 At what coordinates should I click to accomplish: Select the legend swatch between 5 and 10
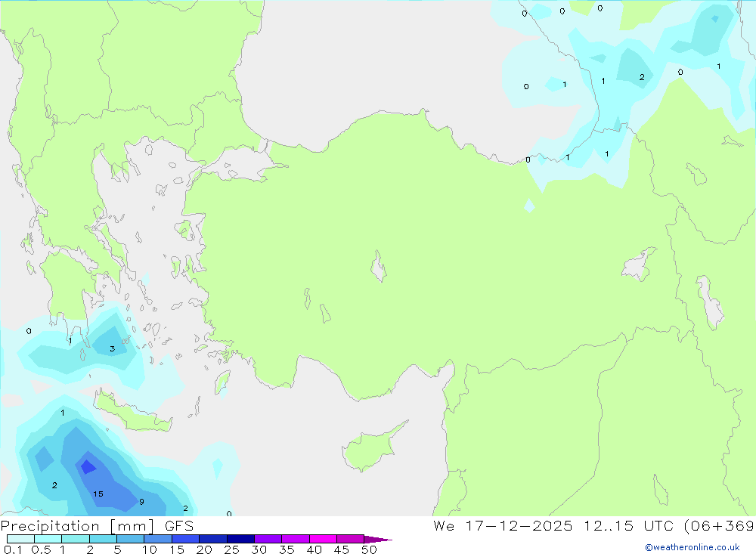[130, 539]
